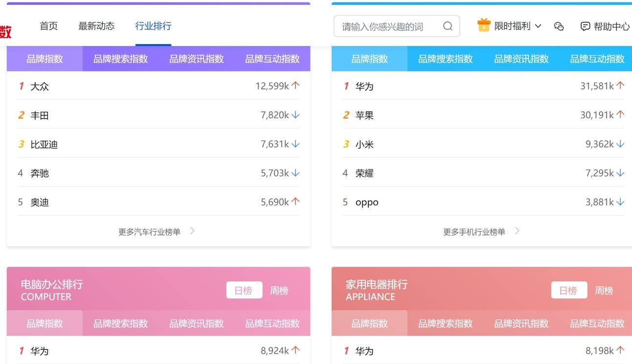Click 华为 in 电脑办公排行 list
This screenshot has width=632, height=364.
(x=40, y=351)
